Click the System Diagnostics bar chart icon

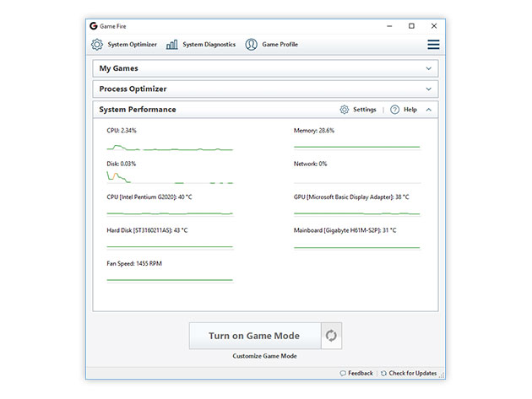(x=172, y=45)
